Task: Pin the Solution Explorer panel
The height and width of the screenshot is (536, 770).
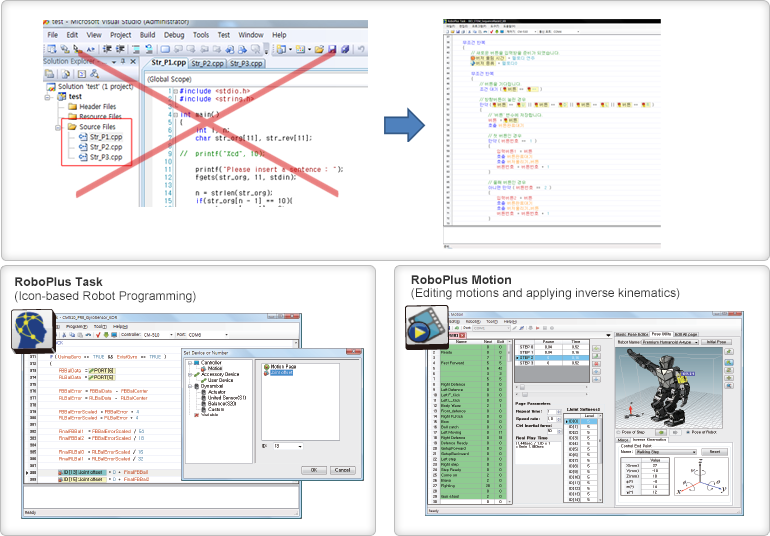Action: [123, 61]
